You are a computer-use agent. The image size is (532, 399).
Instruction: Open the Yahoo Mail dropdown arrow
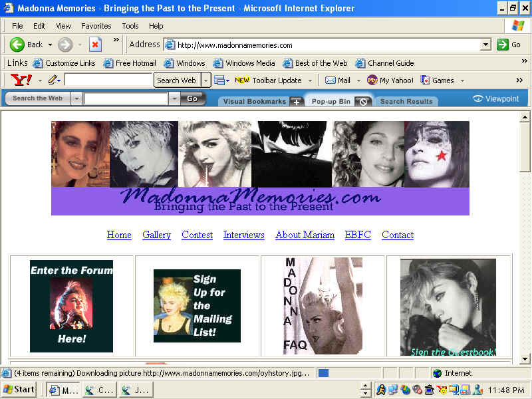(x=358, y=80)
